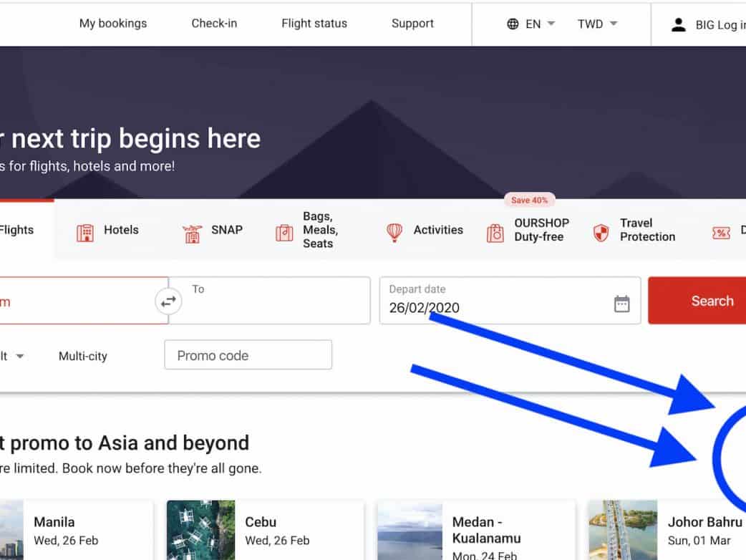Viewport: 746px width, 560px height.
Task: Click the globe language icon
Action: tap(513, 24)
